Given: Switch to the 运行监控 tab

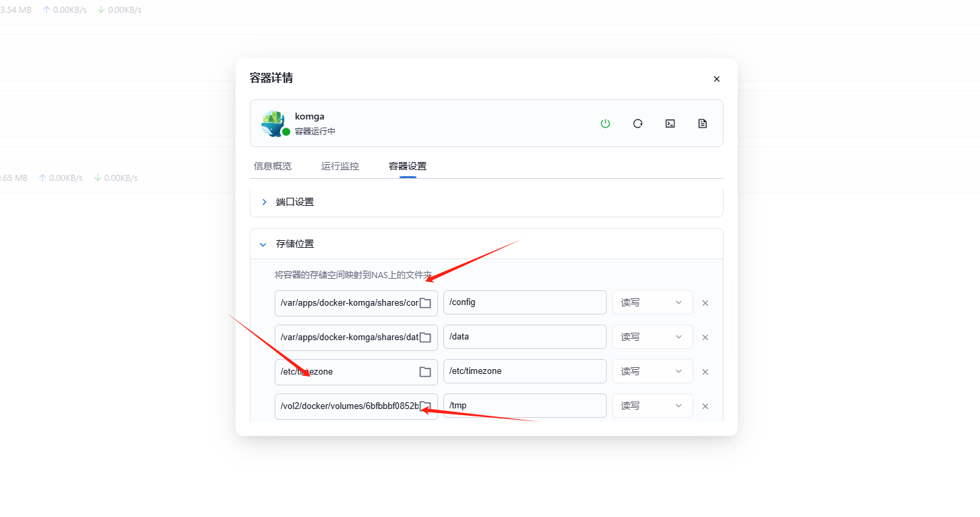Looking at the screenshot, I should [340, 166].
